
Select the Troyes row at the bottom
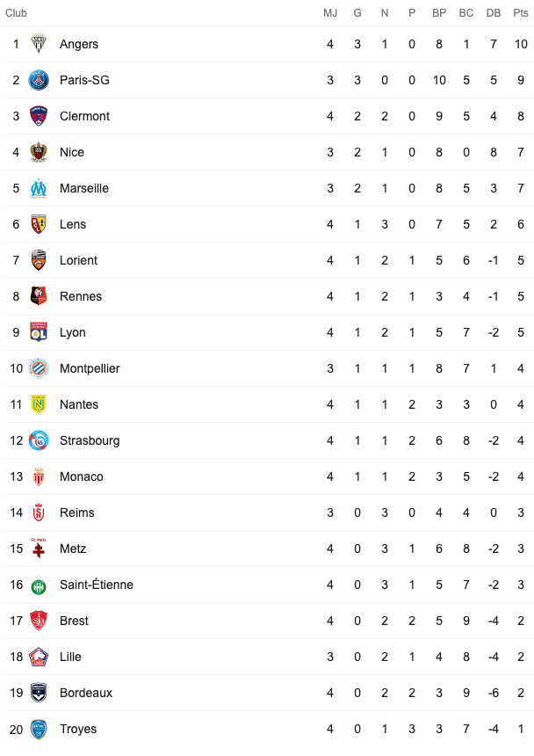point(269,730)
